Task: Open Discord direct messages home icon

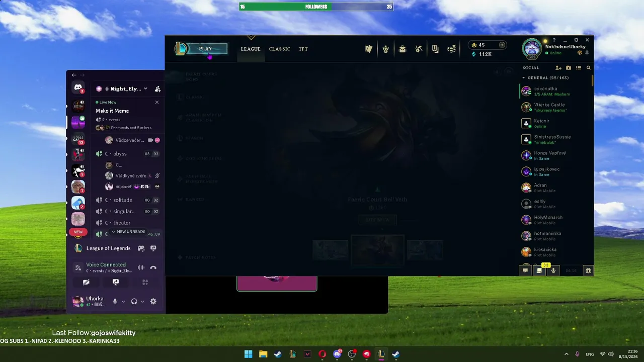Action: pyautogui.click(x=78, y=87)
